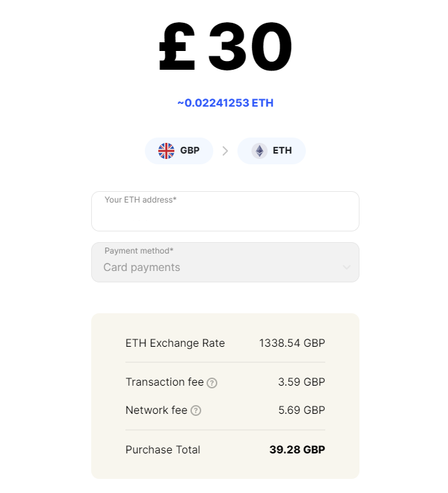Open the Network fee question mark icon

[196, 410]
